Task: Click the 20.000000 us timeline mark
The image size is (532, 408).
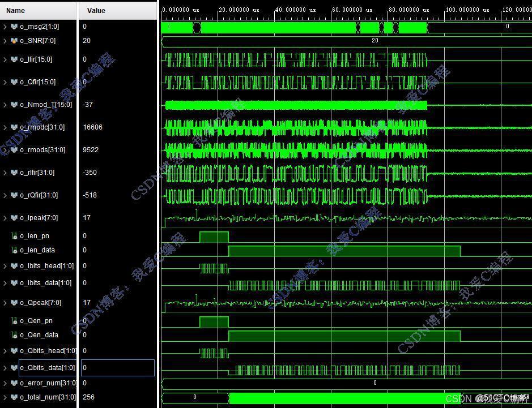Action: tap(239, 10)
